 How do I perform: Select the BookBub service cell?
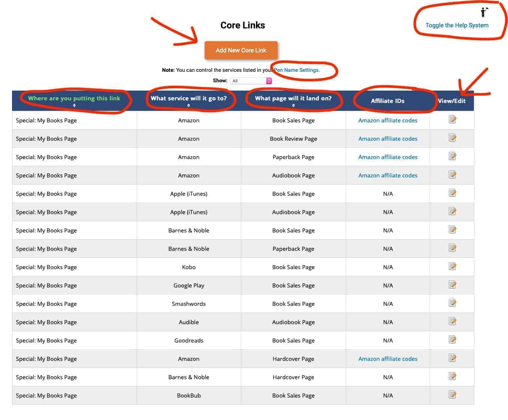point(189,396)
